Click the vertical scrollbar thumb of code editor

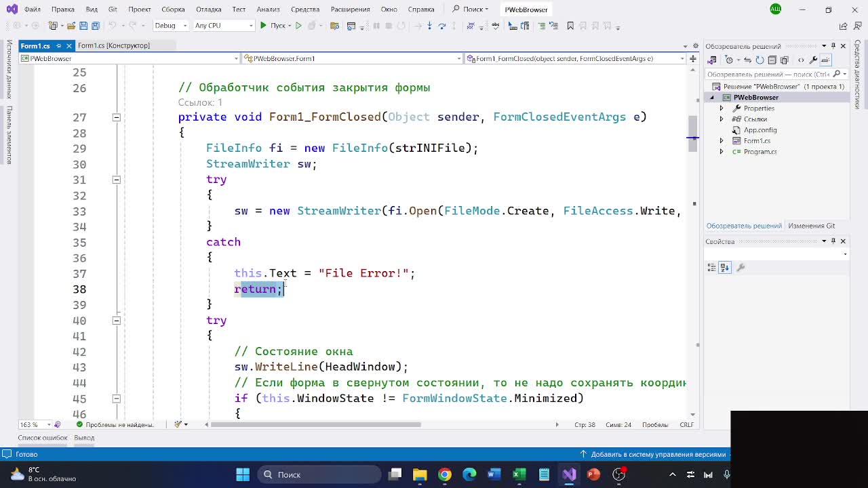pos(692,134)
